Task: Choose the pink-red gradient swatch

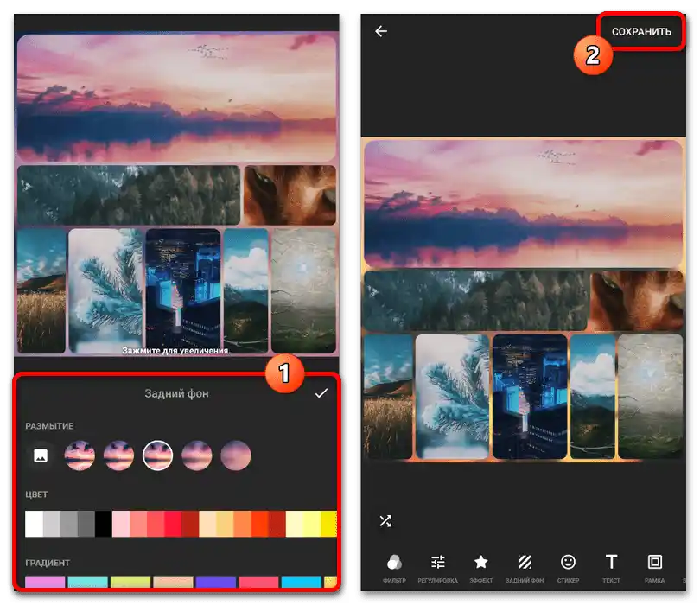Action: coord(258,583)
